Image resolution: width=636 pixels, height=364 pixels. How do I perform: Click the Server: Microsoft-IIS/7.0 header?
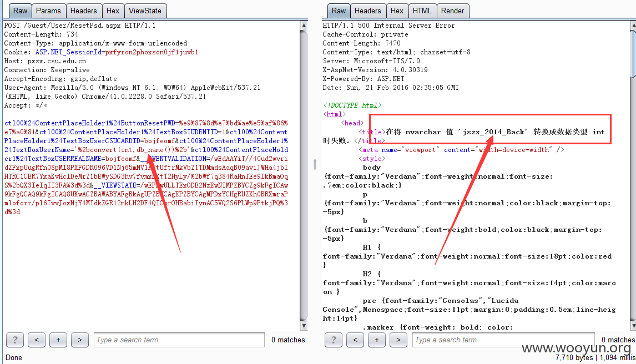[x=371, y=61]
